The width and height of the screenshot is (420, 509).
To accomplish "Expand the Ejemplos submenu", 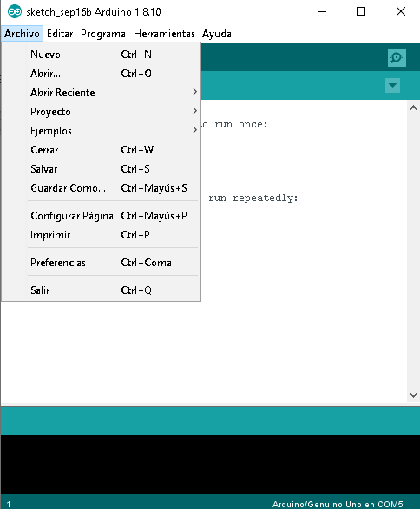I will (101, 131).
